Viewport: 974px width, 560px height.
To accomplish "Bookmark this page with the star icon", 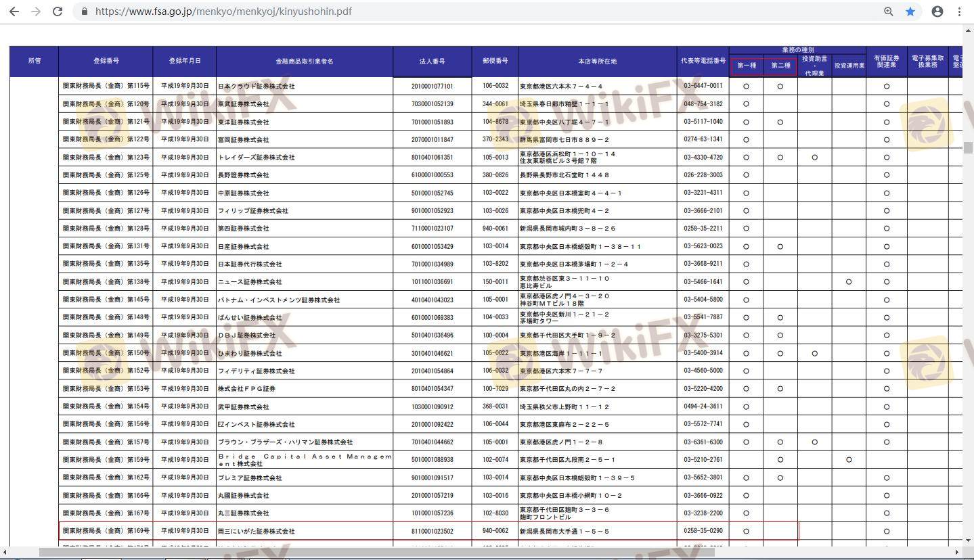I will point(910,11).
